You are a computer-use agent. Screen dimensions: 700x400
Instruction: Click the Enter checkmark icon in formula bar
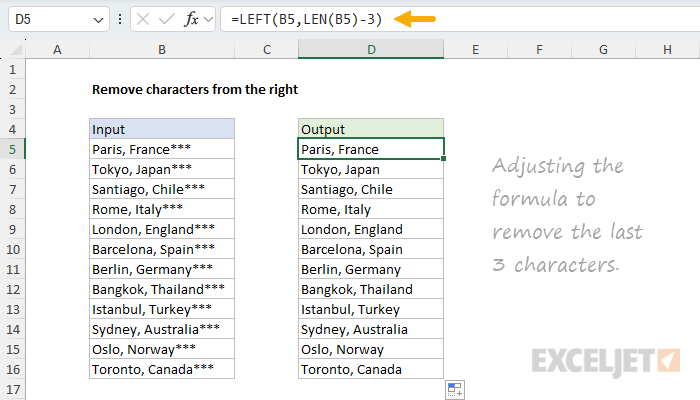tap(167, 19)
